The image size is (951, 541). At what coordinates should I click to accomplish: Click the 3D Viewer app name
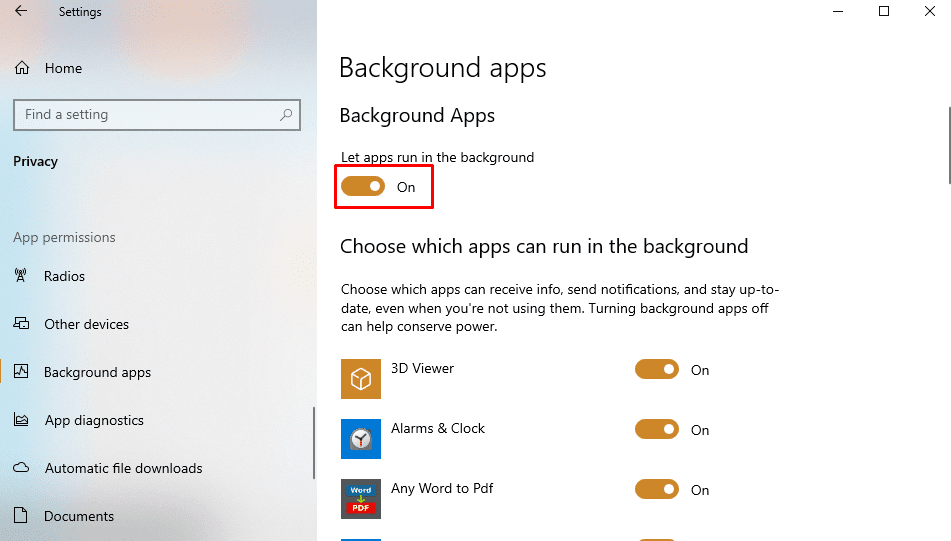click(422, 368)
